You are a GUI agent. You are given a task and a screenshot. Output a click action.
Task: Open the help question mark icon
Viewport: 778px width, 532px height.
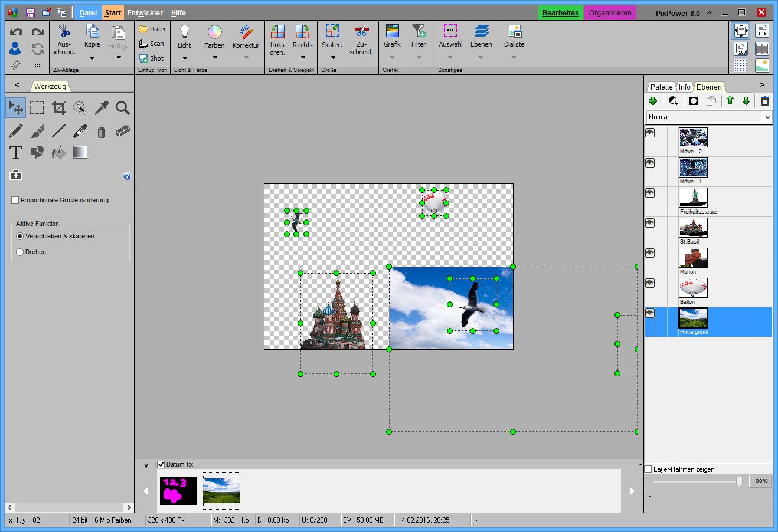click(126, 176)
